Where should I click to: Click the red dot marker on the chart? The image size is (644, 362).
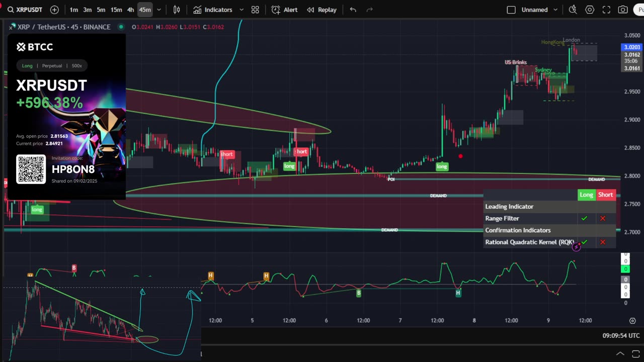click(460, 156)
